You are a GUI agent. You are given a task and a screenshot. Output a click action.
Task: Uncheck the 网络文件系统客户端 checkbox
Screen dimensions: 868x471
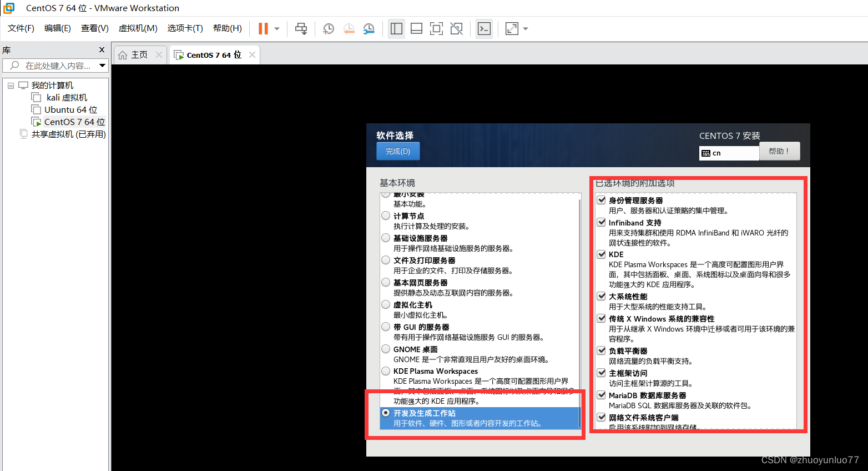point(601,417)
